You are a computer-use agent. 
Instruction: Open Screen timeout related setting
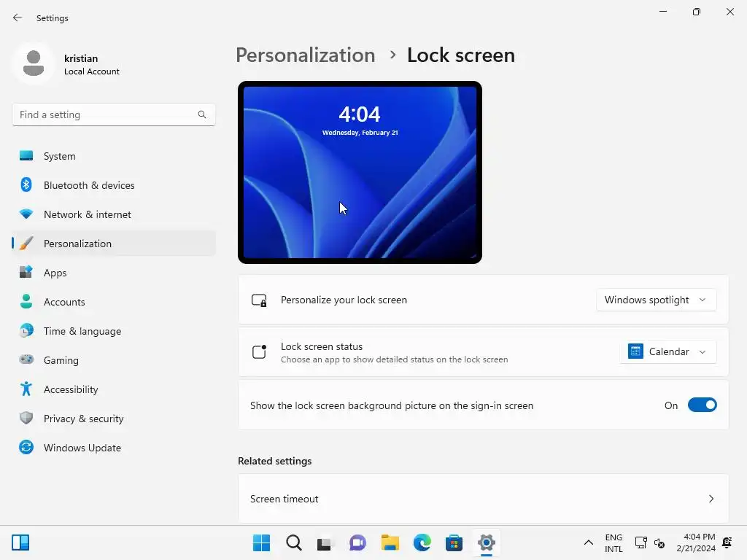(483, 499)
